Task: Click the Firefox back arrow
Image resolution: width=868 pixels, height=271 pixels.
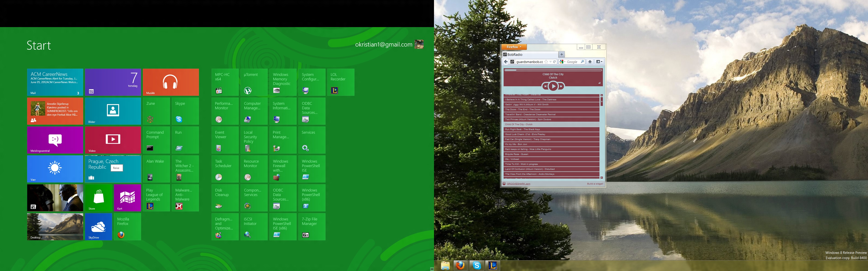Action: (x=506, y=62)
